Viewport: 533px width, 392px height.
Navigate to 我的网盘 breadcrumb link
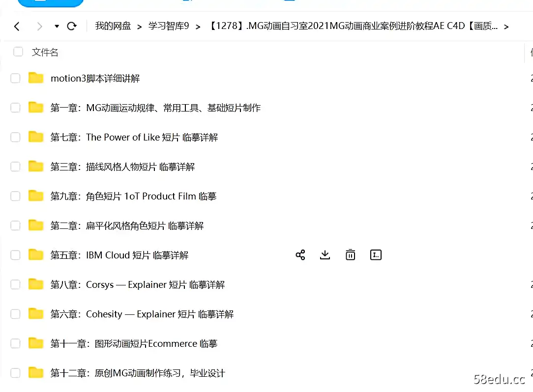(113, 26)
